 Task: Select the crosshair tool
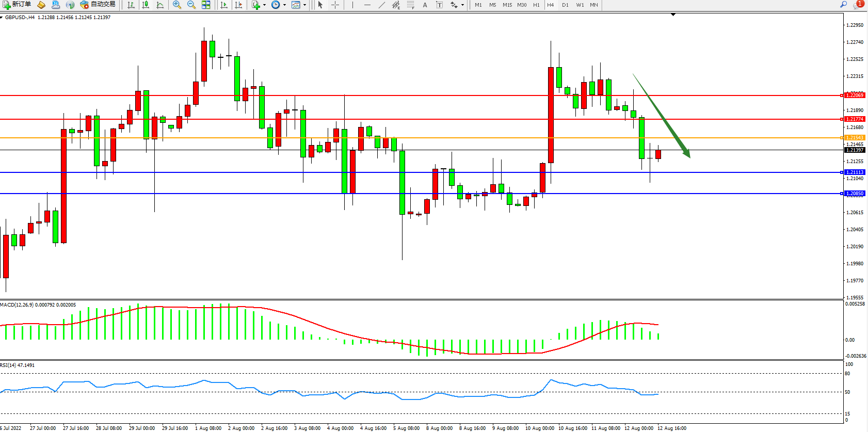click(x=335, y=5)
